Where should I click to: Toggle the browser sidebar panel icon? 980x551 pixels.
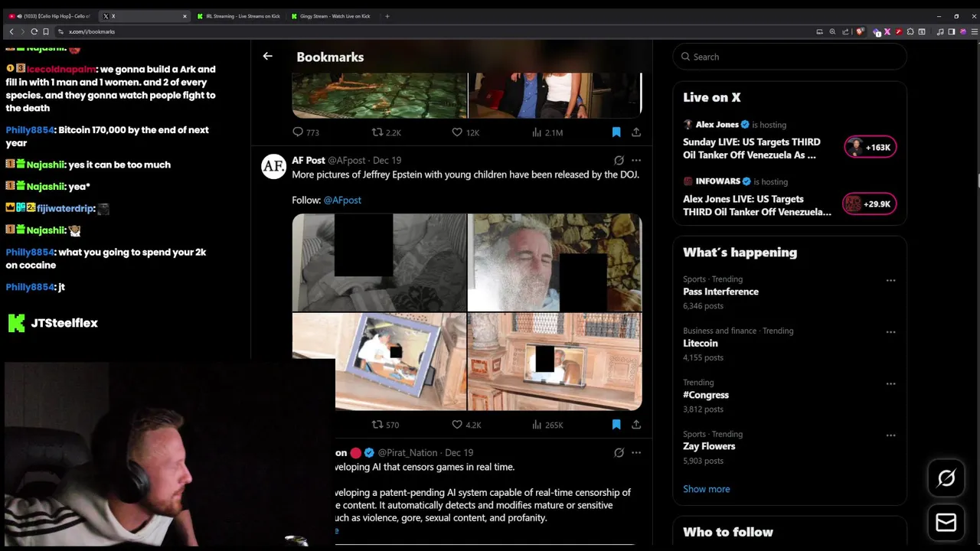(952, 31)
